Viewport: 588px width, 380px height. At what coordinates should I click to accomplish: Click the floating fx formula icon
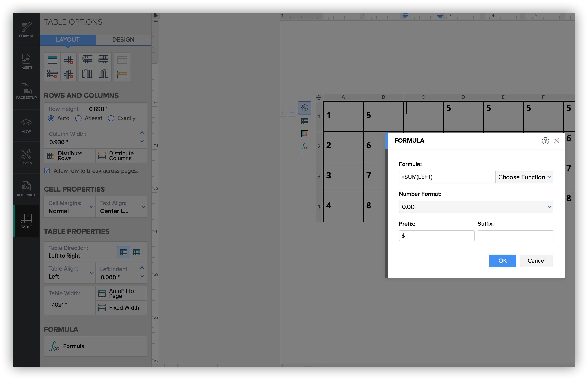coord(305,146)
